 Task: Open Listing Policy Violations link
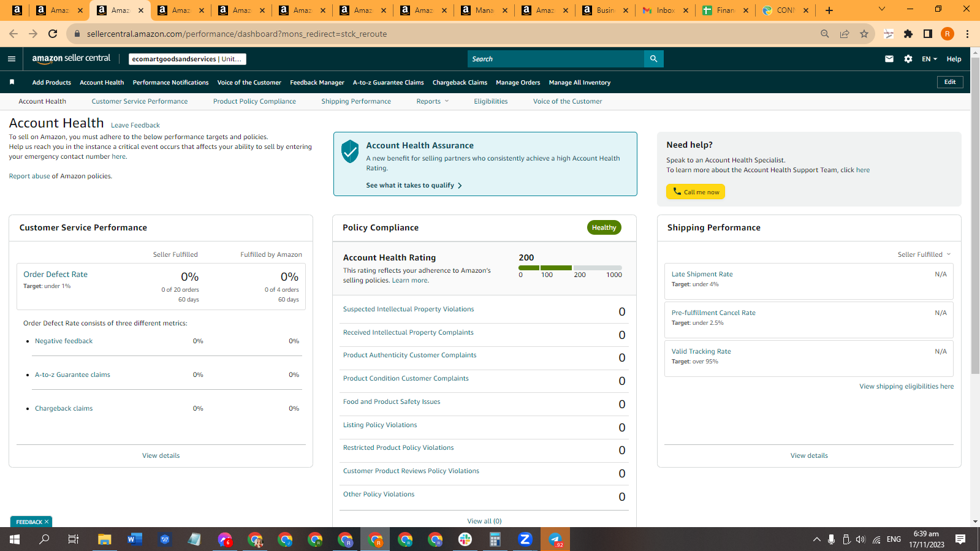pos(380,425)
